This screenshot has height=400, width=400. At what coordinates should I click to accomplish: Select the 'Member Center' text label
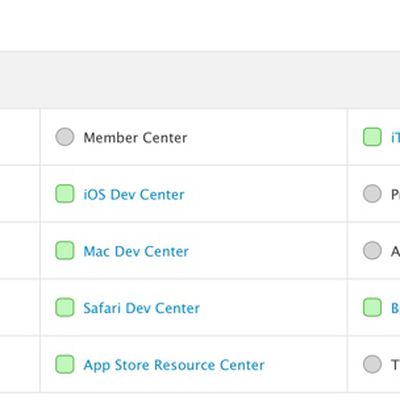click(x=135, y=138)
